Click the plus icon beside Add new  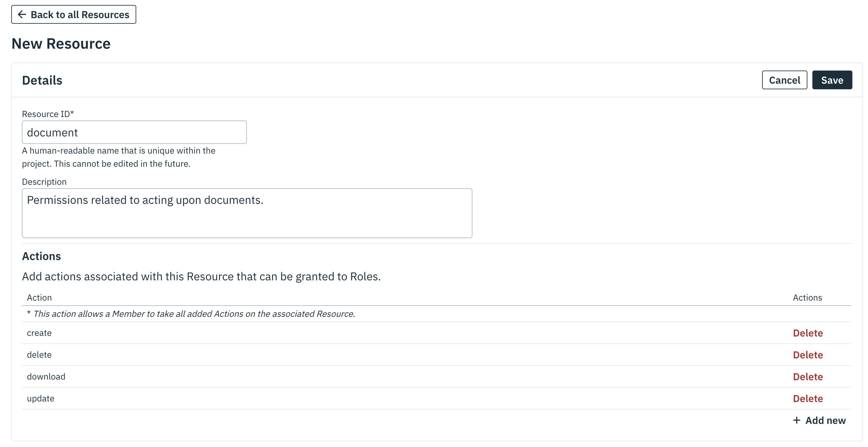[796, 420]
